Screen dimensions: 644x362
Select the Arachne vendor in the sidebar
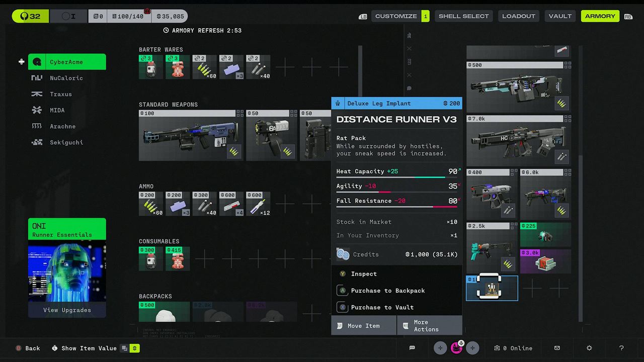click(63, 126)
